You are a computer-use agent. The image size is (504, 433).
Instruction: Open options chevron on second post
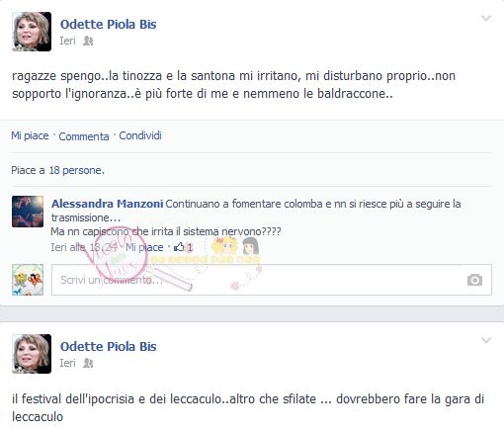click(x=486, y=340)
